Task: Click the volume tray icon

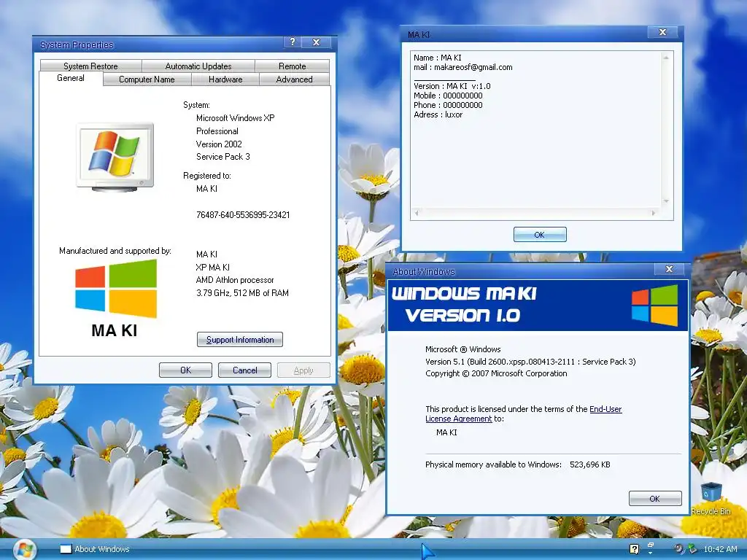Action: click(679, 549)
